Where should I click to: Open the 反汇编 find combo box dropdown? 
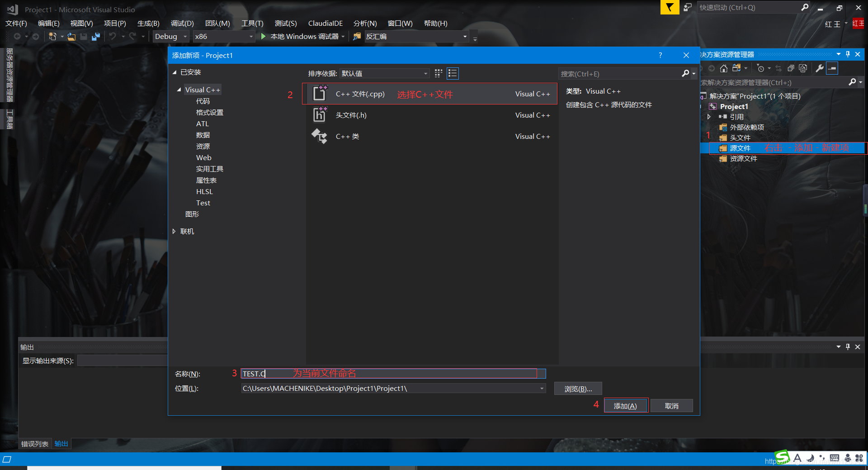(x=465, y=37)
